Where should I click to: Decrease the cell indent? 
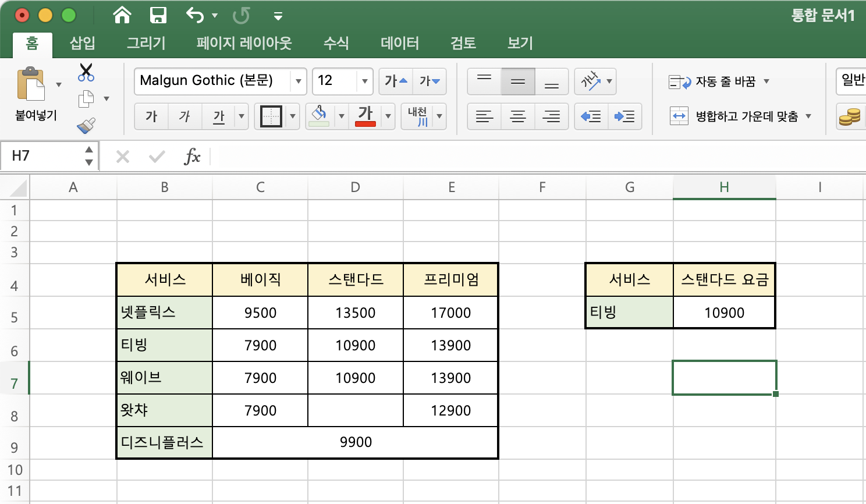(591, 116)
